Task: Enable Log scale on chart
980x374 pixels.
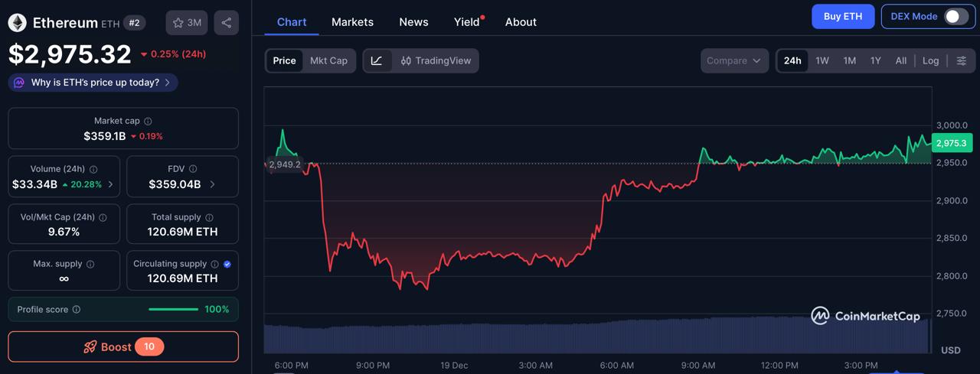Action: coord(930,60)
